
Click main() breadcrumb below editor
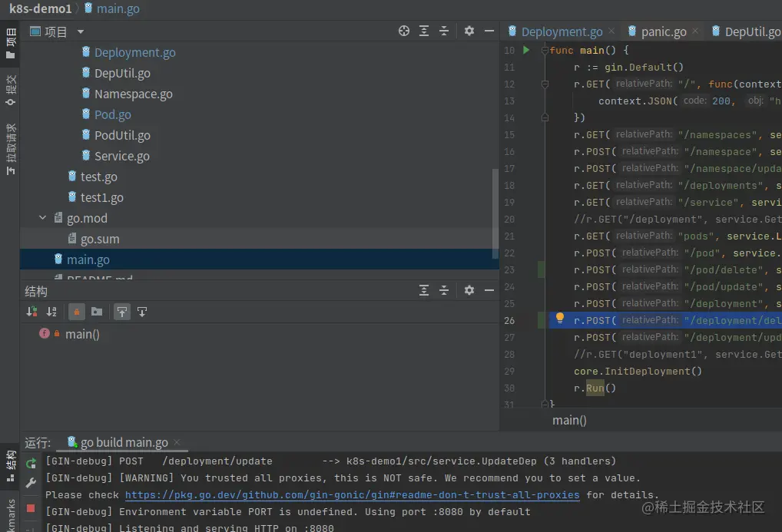pos(569,421)
